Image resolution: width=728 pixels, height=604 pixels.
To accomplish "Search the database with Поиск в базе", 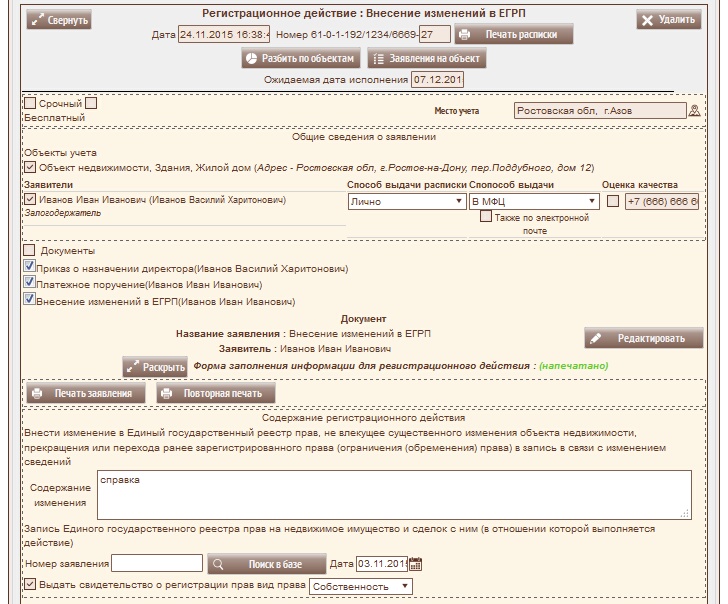I will coord(268,563).
